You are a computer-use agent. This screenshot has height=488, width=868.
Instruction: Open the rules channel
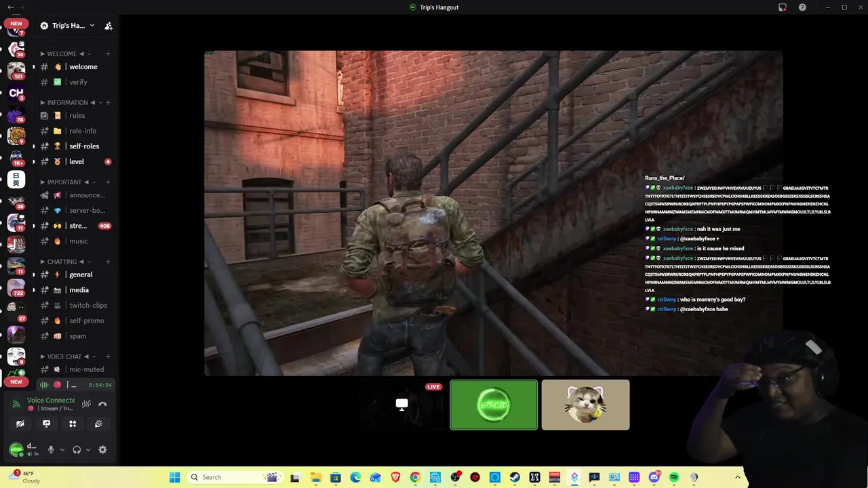point(75,115)
